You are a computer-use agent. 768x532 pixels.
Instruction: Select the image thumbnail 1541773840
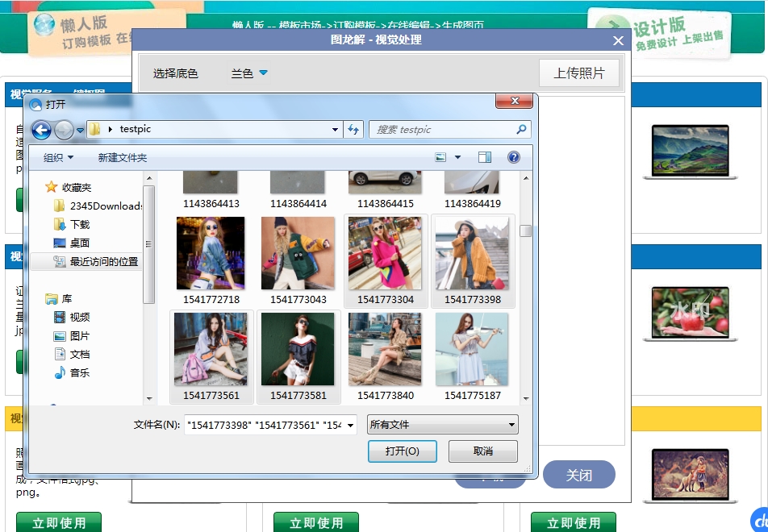385,350
